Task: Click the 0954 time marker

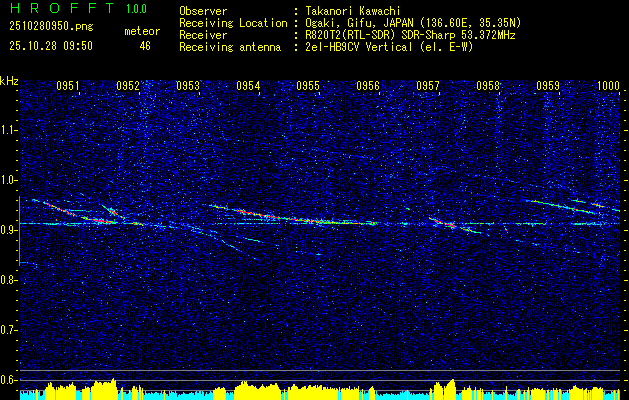Action: pyautogui.click(x=248, y=85)
